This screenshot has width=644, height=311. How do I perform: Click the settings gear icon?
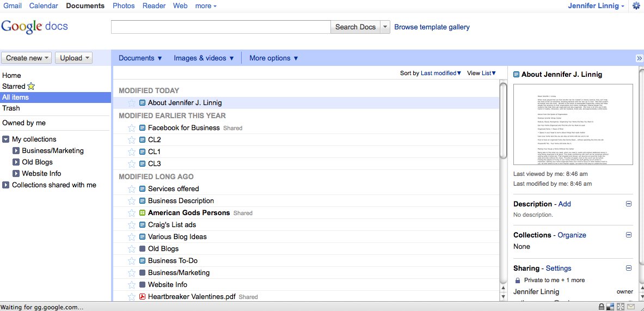[636, 6]
